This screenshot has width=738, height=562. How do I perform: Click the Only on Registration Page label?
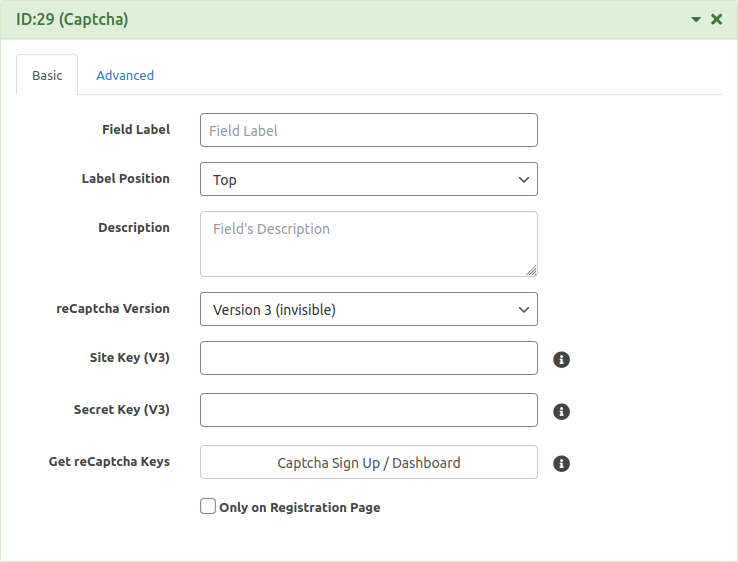pyautogui.click(x=300, y=507)
